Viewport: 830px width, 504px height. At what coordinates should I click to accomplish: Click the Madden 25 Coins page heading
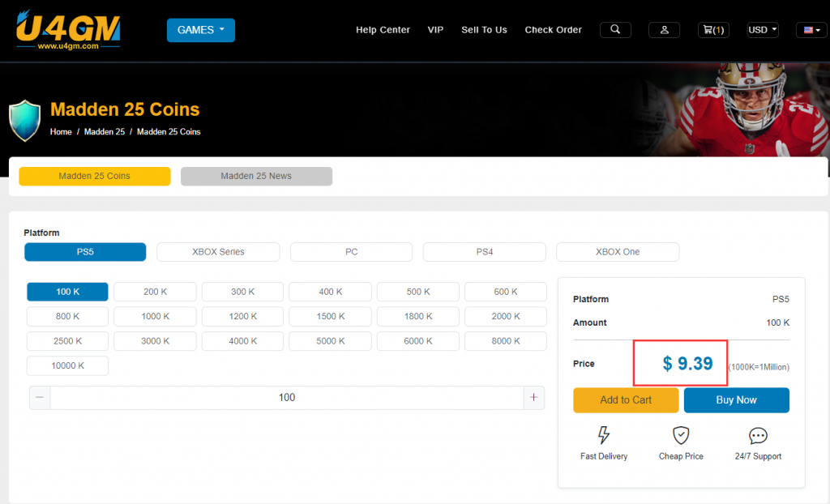coord(125,109)
